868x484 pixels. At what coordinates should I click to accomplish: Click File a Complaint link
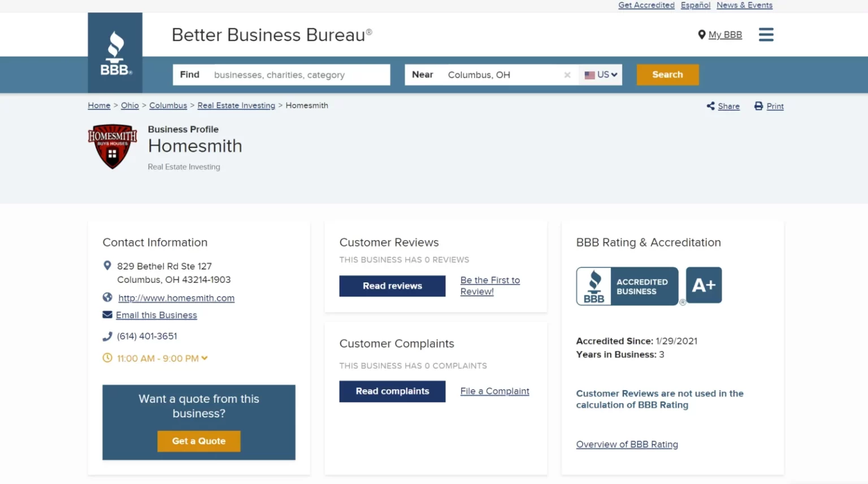click(x=494, y=391)
